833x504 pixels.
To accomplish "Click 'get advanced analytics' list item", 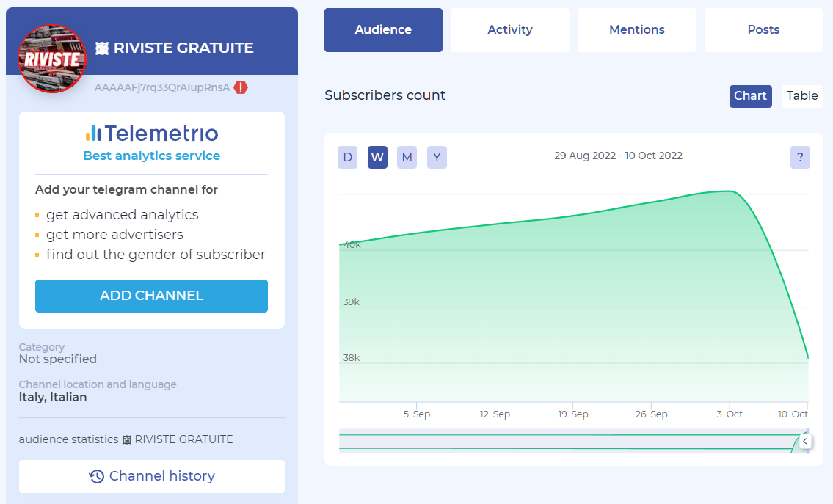I will click(x=122, y=214).
